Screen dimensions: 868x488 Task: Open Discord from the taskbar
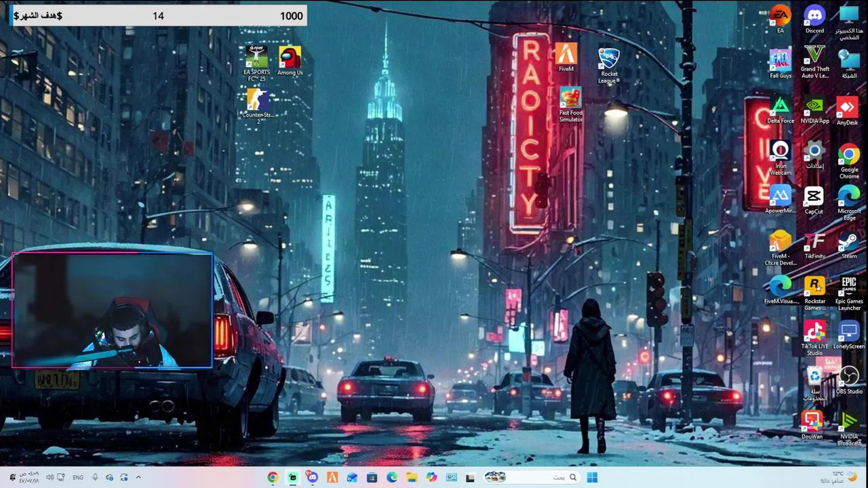[x=312, y=477]
